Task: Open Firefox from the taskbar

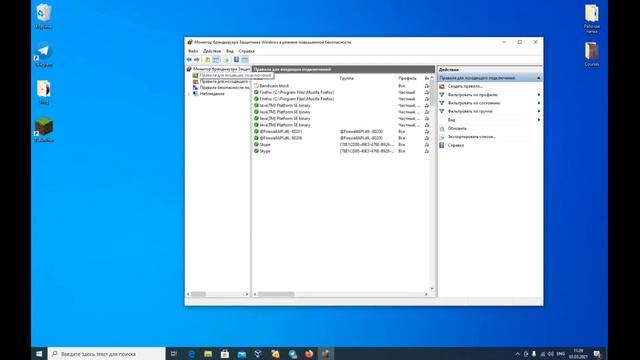Action: point(309,353)
